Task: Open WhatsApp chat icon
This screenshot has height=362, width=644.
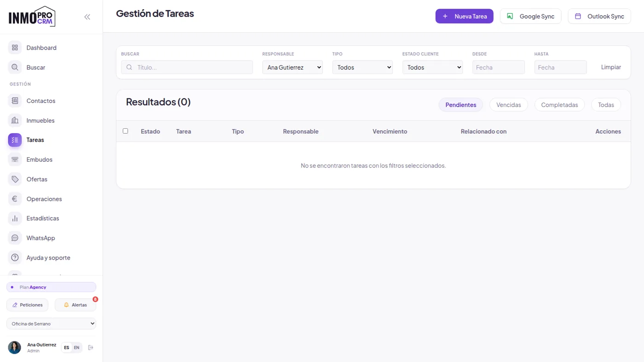Action: [x=15, y=238]
